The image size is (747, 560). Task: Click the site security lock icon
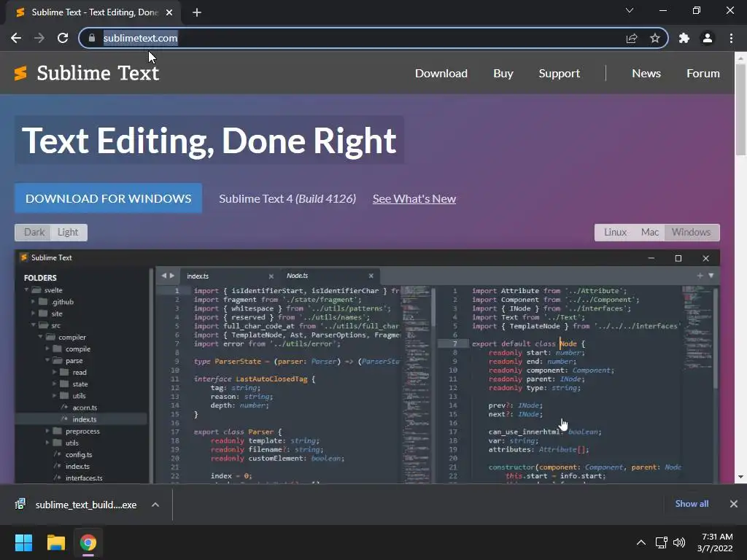click(92, 38)
